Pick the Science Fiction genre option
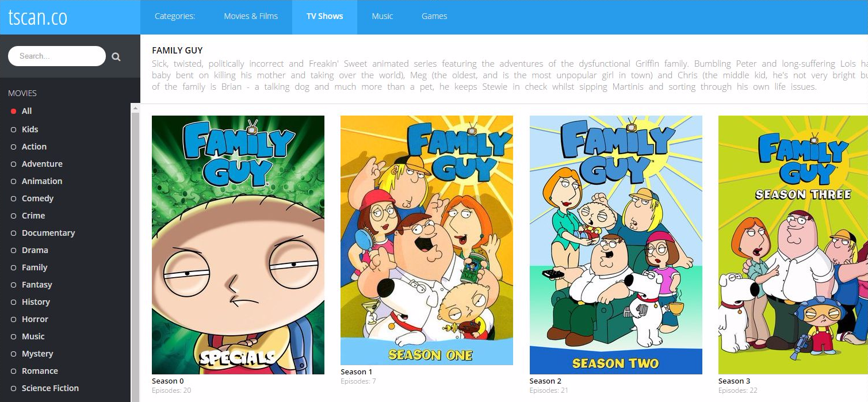The height and width of the screenshot is (402, 868). 50,388
